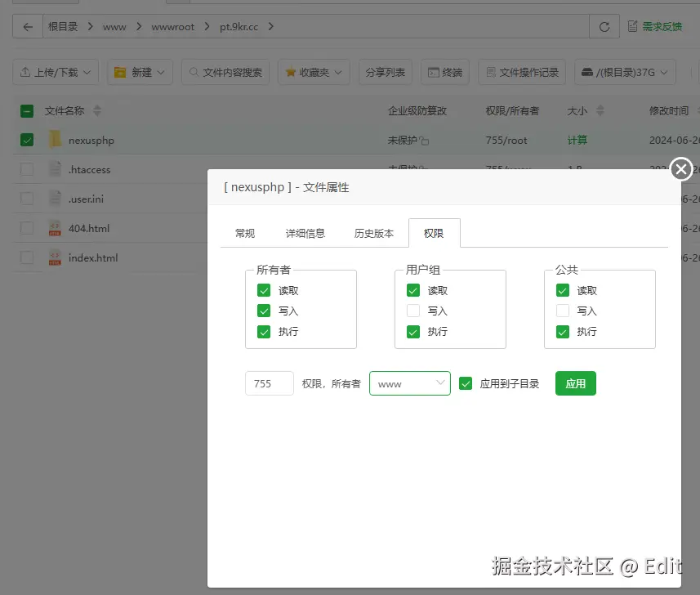Click the 404.html file name

coord(89,228)
